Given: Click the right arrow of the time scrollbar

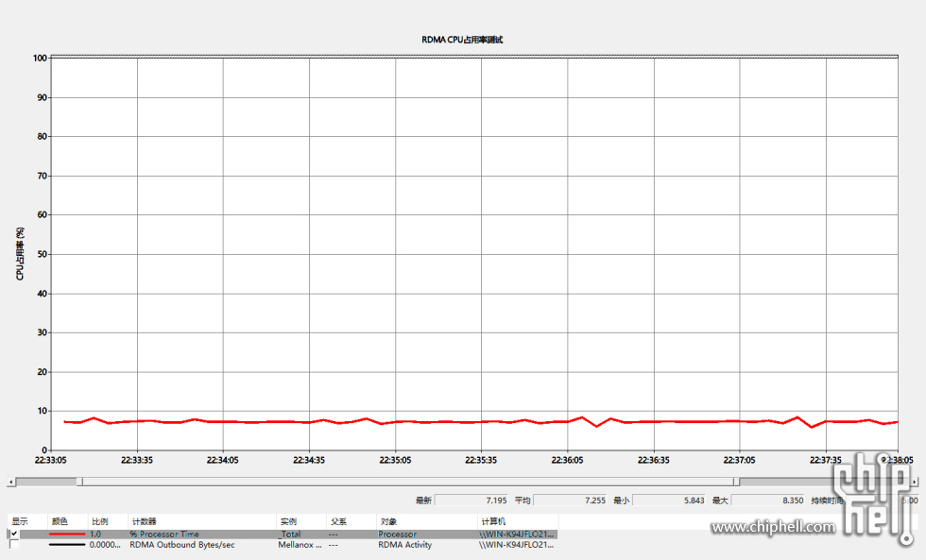Looking at the screenshot, I should (x=915, y=482).
